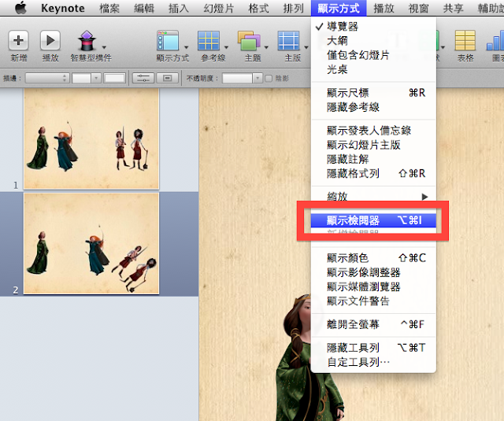Expand the 智慧型構件 dropdown arrow
The height and width of the screenshot is (421, 504).
click(104, 47)
